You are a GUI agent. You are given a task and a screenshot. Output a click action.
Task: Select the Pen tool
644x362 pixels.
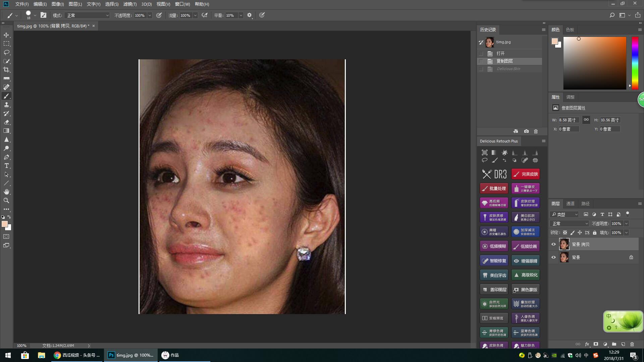coord(6,157)
